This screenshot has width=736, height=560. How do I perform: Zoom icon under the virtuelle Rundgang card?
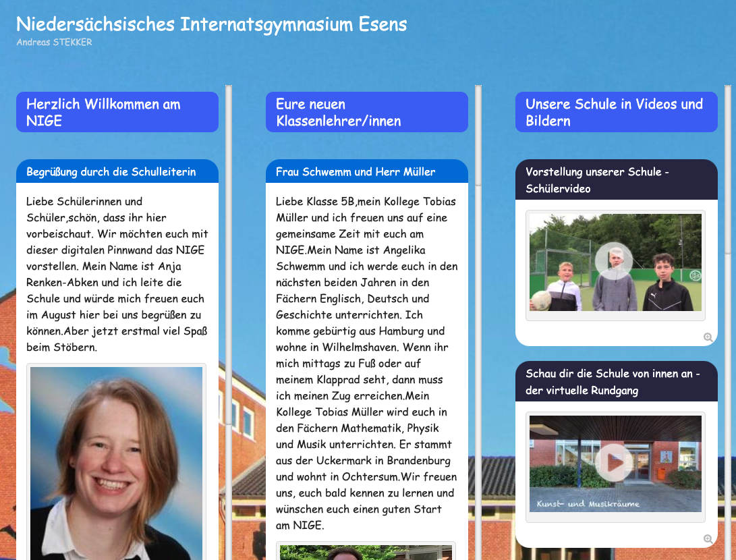pos(708,539)
